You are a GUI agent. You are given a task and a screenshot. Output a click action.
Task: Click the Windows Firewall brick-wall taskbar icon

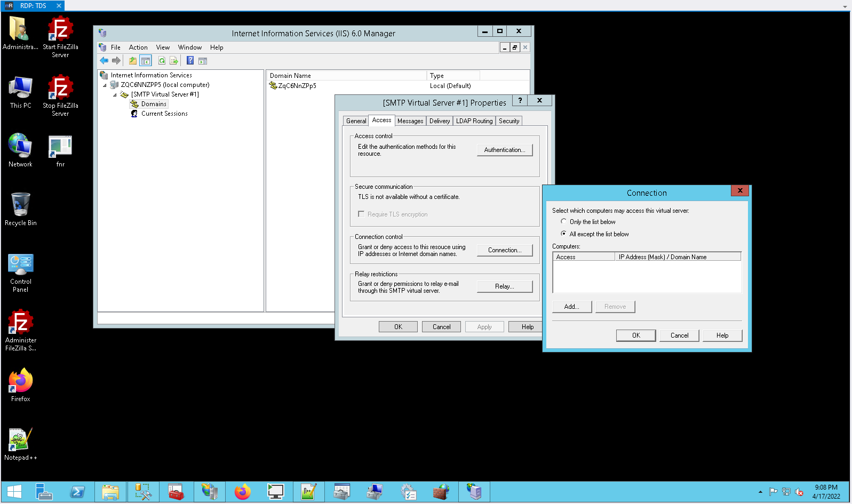click(441, 492)
